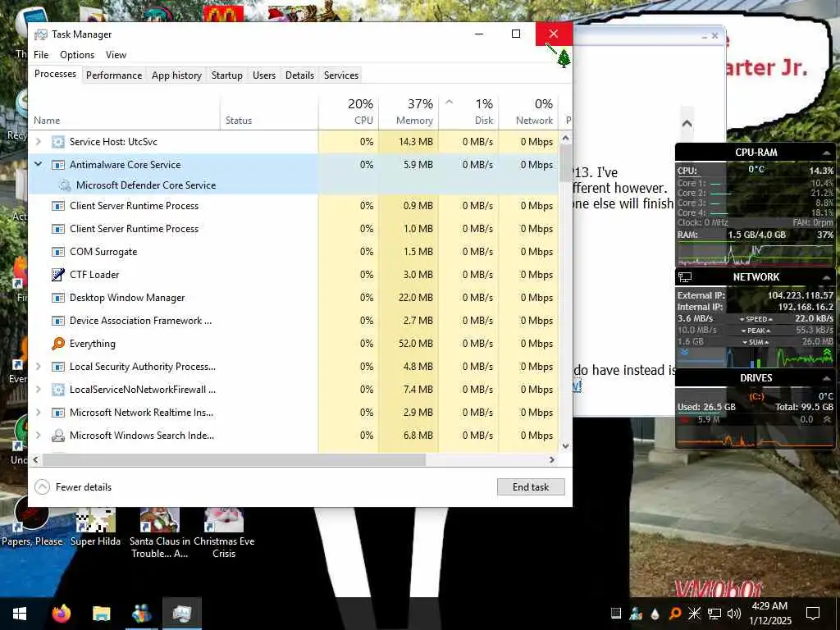Click the Task Manager taskbar icon
This screenshot has height=630, width=840.
tap(182, 614)
